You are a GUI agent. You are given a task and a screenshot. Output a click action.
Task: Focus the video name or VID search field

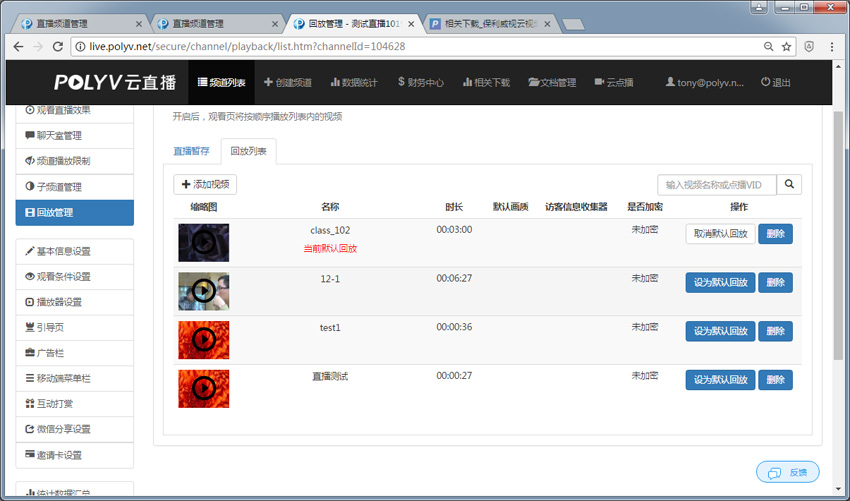[716, 184]
